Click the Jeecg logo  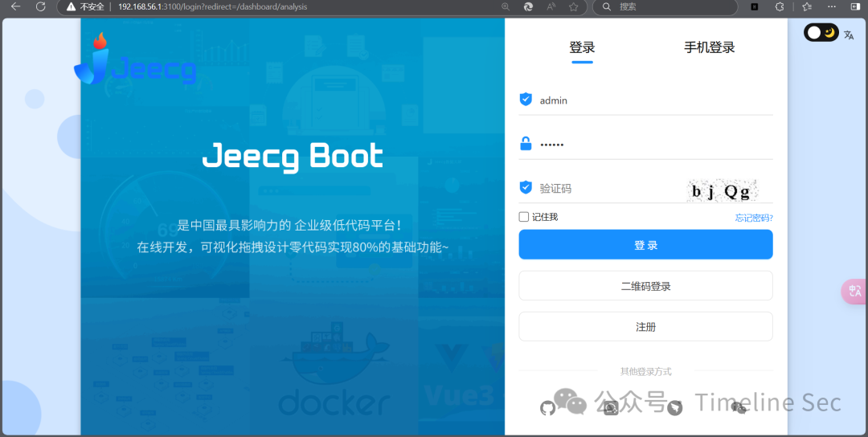point(136,59)
